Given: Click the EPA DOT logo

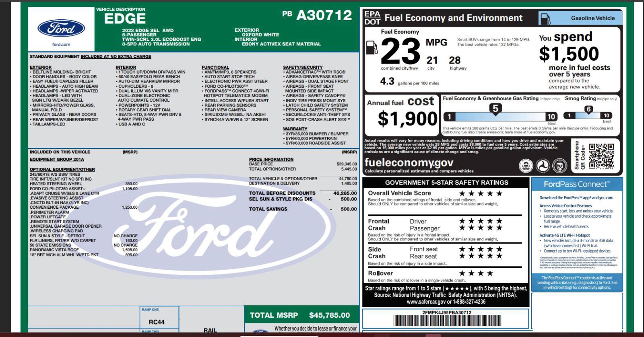Looking at the screenshot, I should pos(372,18).
